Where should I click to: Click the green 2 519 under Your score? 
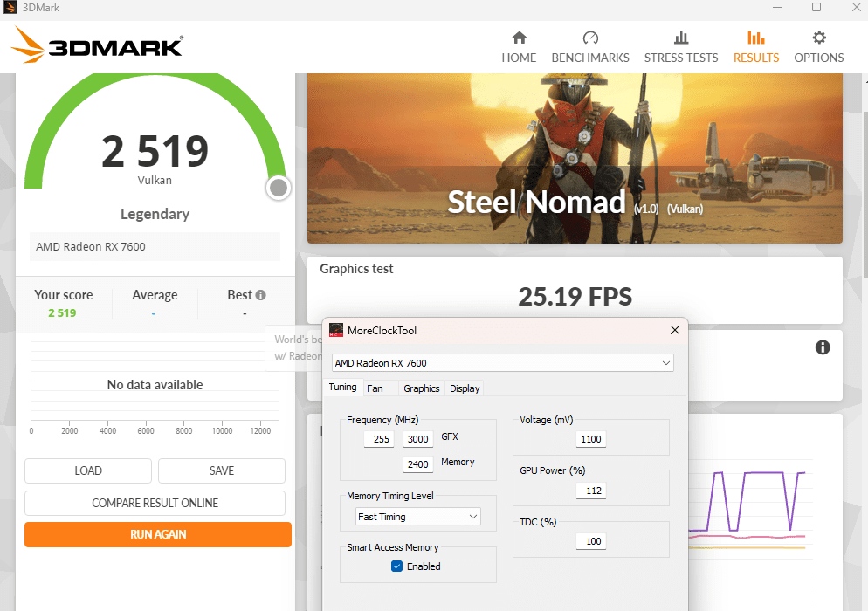click(x=62, y=313)
